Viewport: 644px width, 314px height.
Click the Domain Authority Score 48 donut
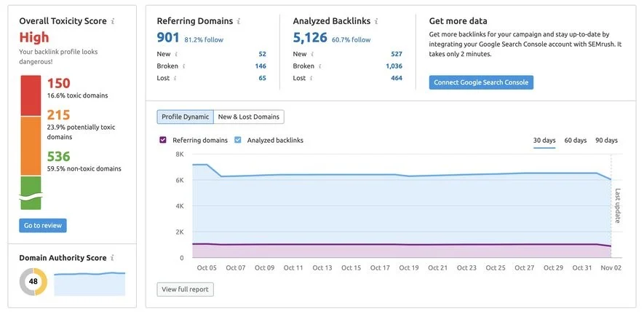point(33,281)
